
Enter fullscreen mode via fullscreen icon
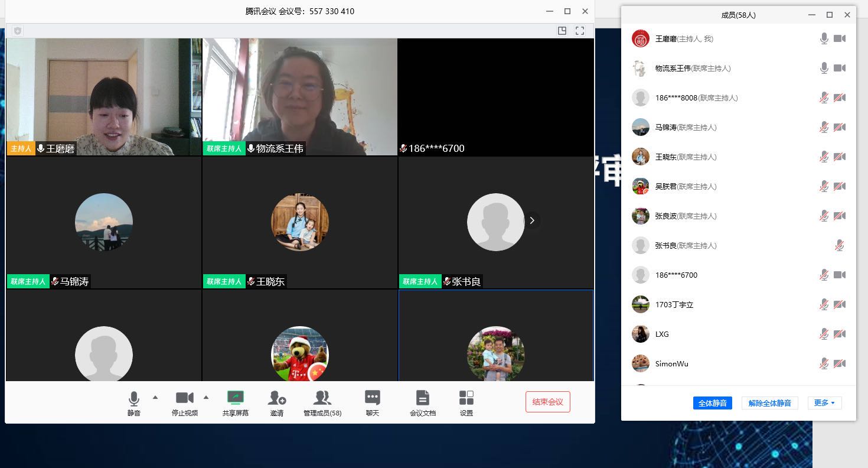580,31
